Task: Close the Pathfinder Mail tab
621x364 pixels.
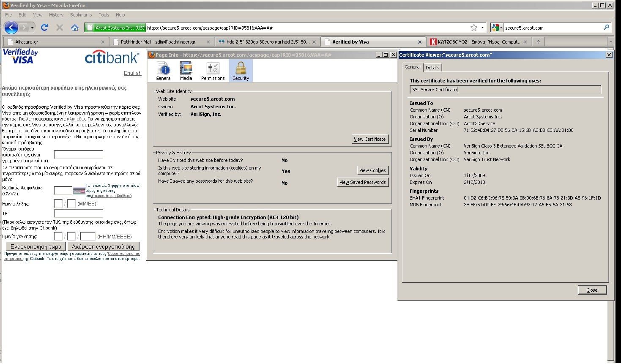Action: (208, 42)
